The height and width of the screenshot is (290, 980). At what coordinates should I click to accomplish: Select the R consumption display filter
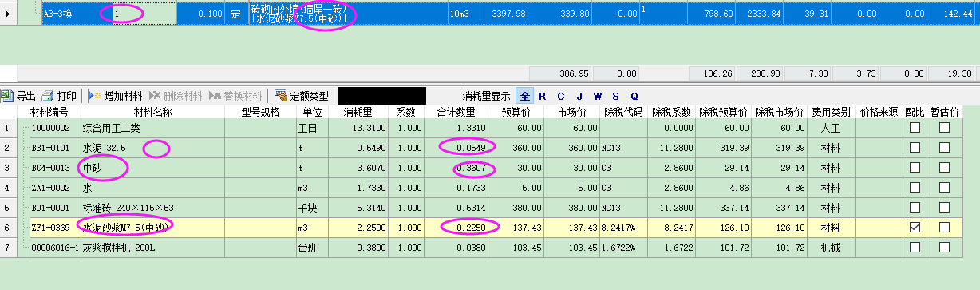pyautogui.click(x=543, y=96)
